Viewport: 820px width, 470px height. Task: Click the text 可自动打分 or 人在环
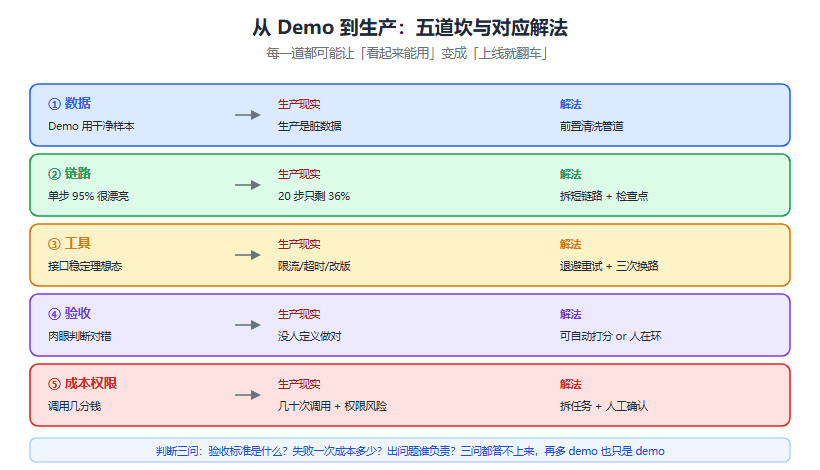(x=610, y=336)
